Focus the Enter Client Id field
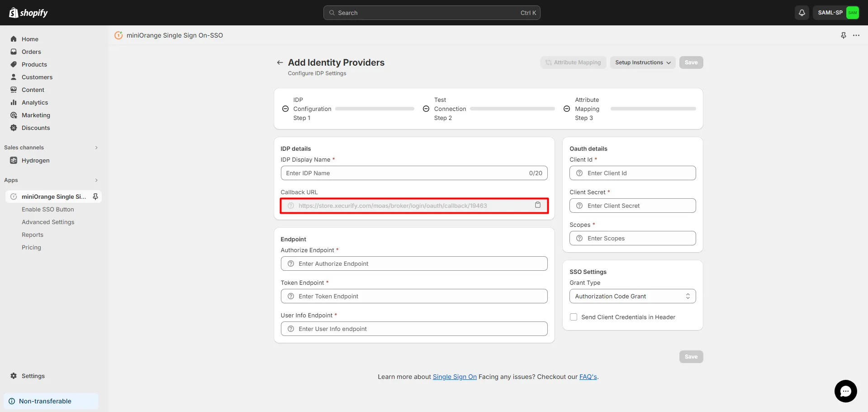 click(632, 173)
